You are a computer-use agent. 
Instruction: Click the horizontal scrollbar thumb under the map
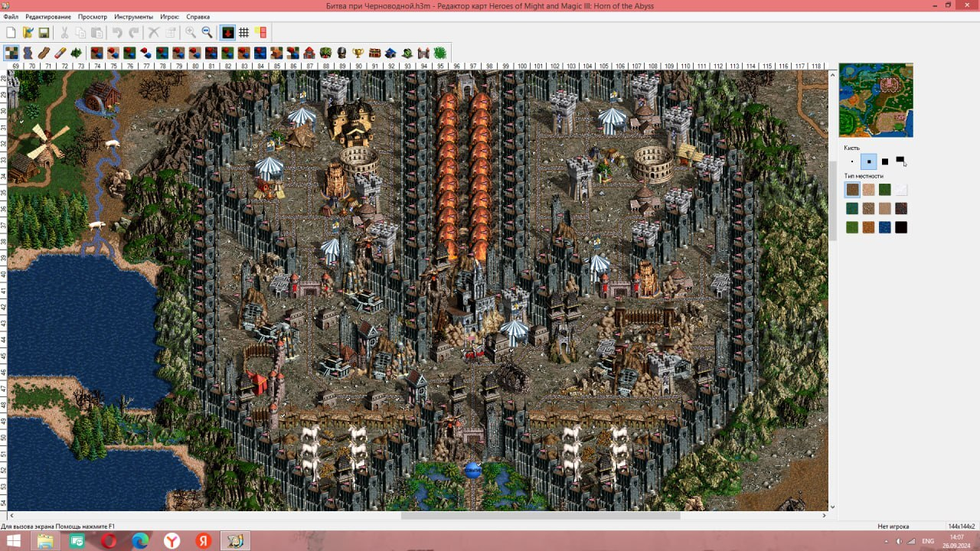(x=541, y=516)
